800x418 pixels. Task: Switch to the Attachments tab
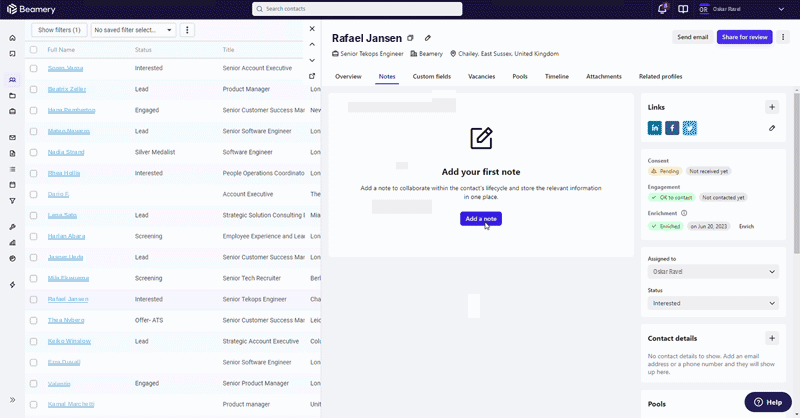(x=604, y=77)
